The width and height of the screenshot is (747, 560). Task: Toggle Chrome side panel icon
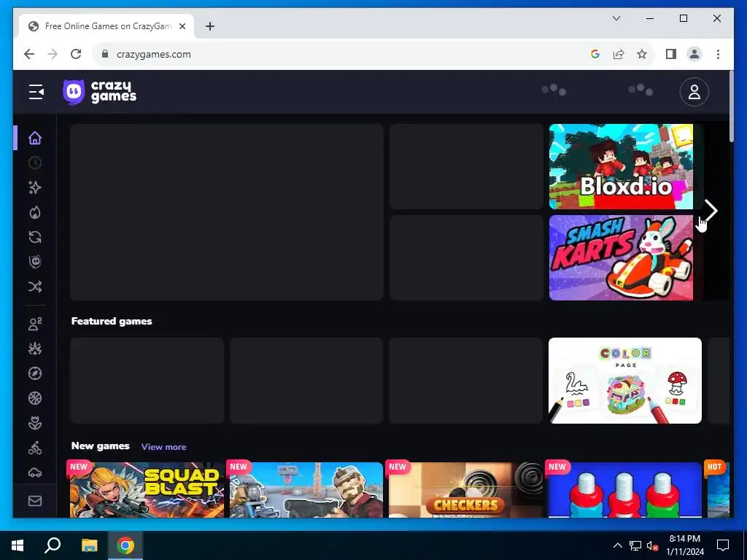671,54
